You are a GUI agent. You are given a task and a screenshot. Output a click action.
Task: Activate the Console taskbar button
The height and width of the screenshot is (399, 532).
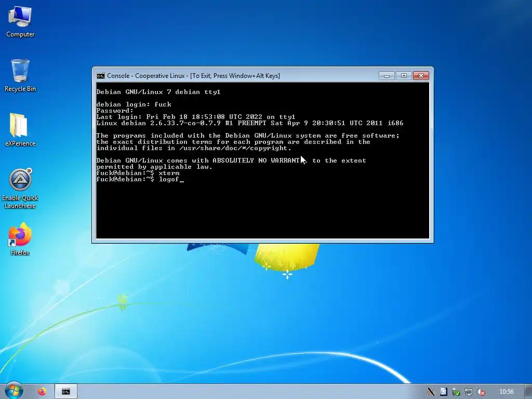tap(66, 392)
